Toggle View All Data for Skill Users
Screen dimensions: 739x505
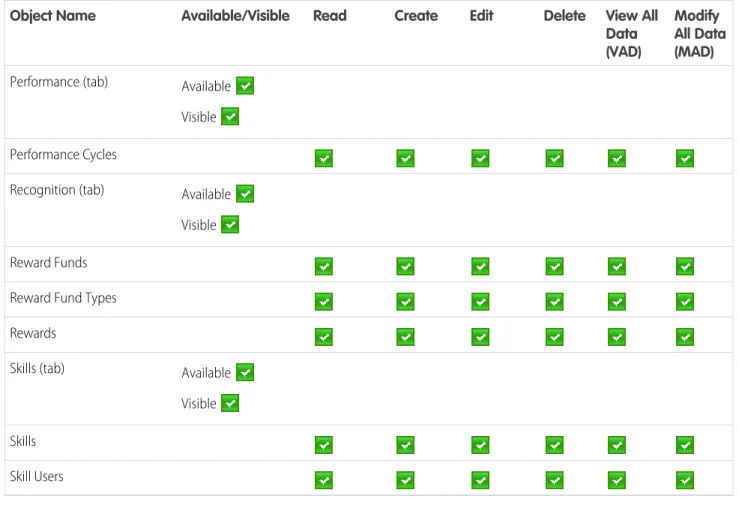point(617,480)
